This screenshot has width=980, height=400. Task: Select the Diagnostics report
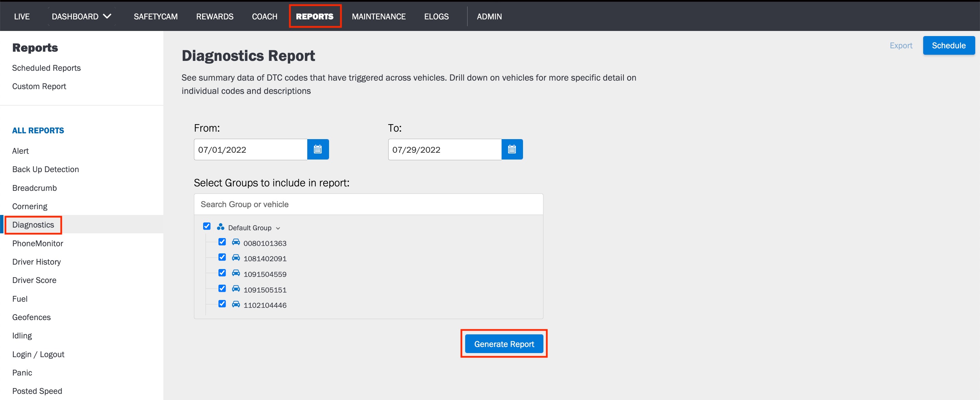click(x=33, y=225)
